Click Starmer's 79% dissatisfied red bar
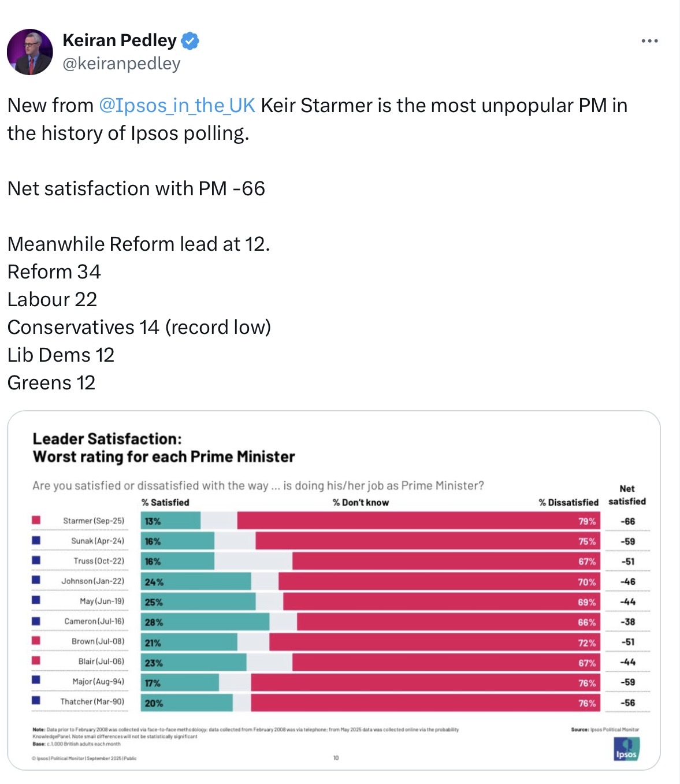Viewport: 680px width, 784px height. pos(418,521)
